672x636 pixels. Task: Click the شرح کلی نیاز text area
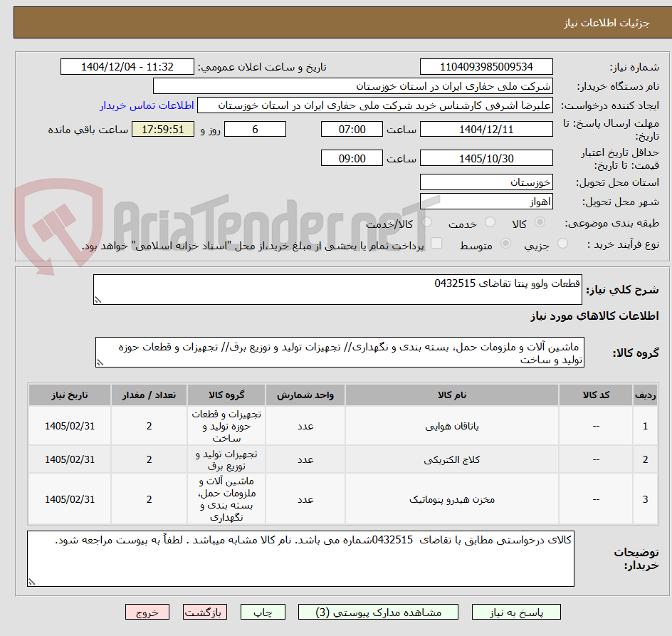coord(337,289)
